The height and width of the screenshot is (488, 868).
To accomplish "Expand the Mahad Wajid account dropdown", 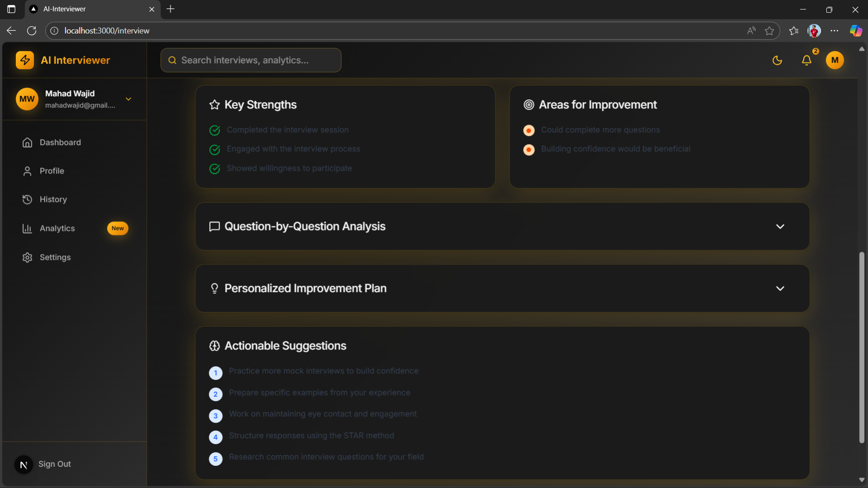I will (x=128, y=99).
